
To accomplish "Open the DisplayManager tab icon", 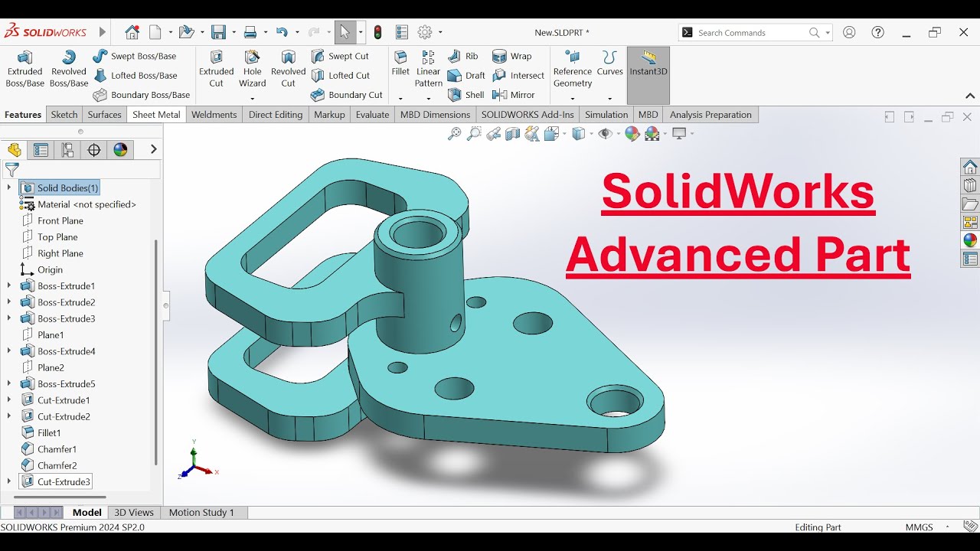I will (120, 150).
